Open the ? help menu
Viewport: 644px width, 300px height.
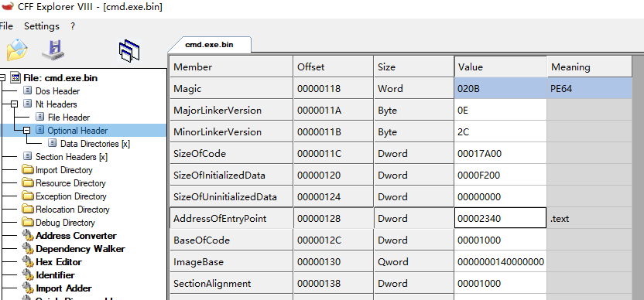click(x=73, y=26)
